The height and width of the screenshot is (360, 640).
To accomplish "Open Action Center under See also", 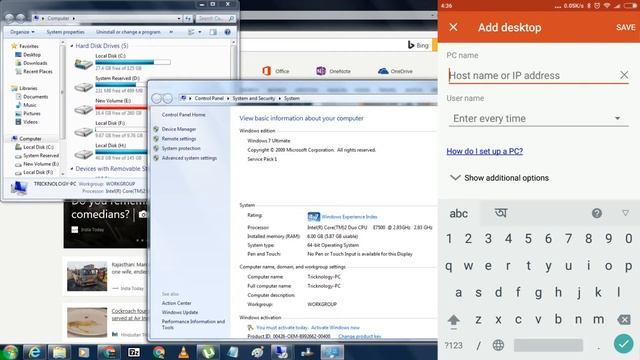I will pyautogui.click(x=176, y=303).
